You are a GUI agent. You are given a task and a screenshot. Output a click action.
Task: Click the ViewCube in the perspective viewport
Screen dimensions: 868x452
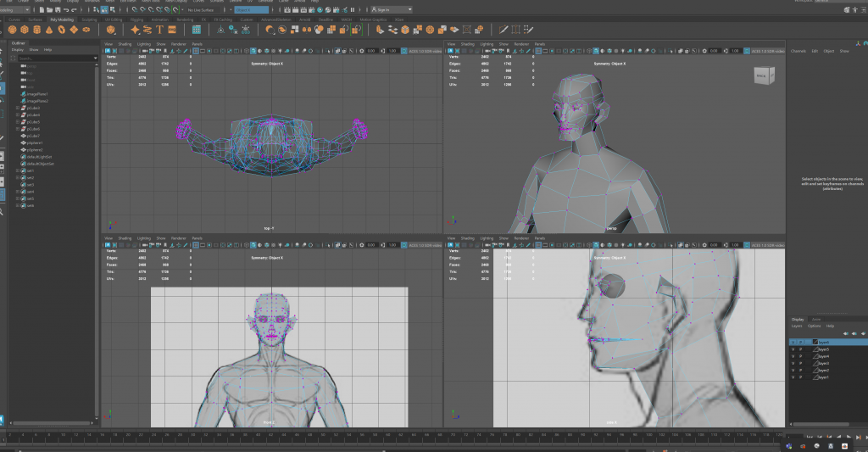click(x=761, y=76)
